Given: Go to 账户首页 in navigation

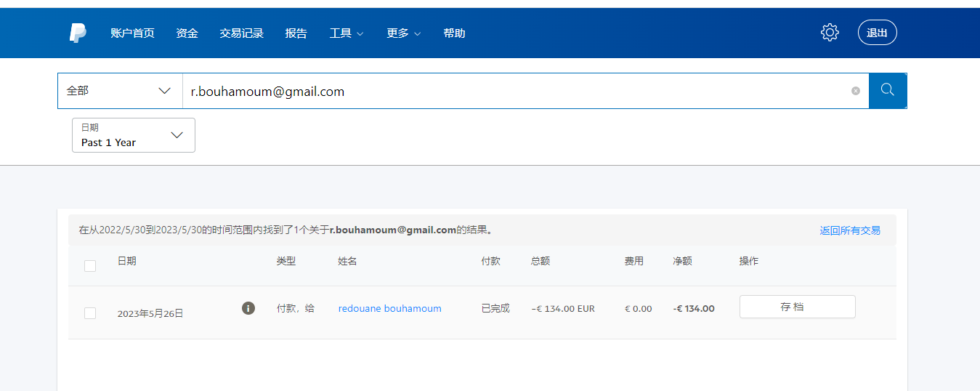Looking at the screenshot, I should 132,33.
